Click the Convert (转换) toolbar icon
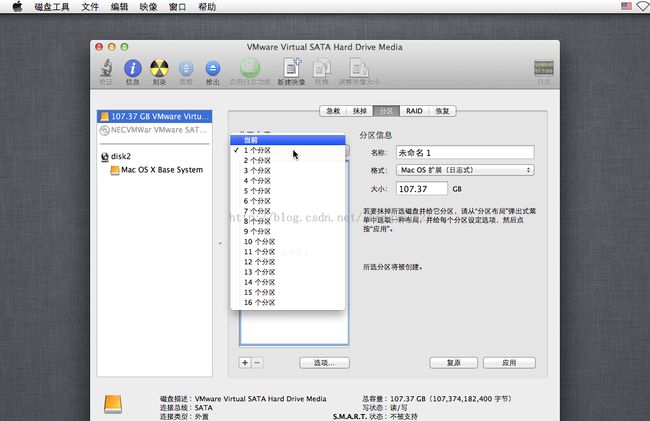The height and width of the screenshot is (421, 650). click(x=322, y=68)
